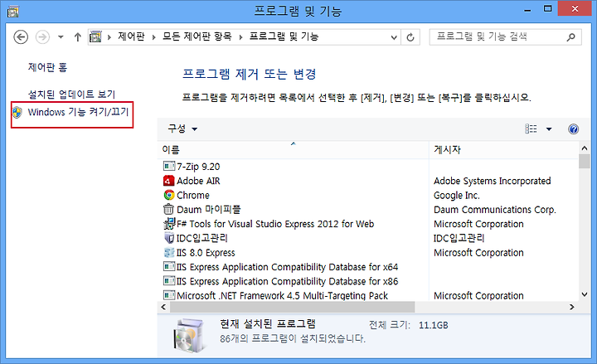Expand arrow after 모든 제어판 항목 breadcrumb
The width and height of the screenshot is (597, 364).
240,37
